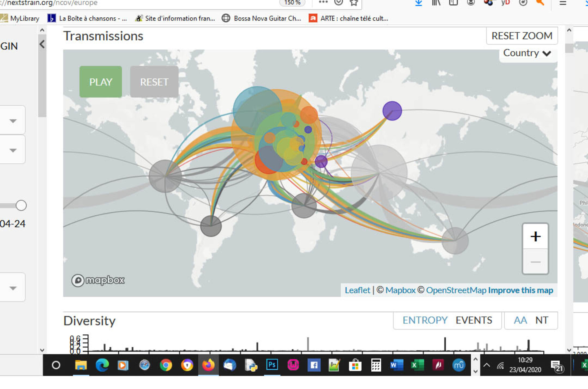The width and height of the screenshot is (588, 389).
Task: Click the RESET ZOOM button
Action: 522,36
